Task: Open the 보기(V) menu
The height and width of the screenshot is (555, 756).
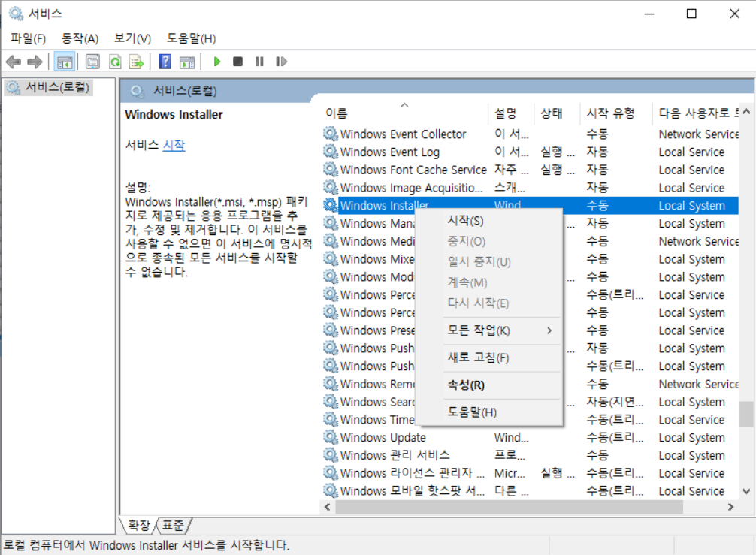Action: click(x=132, y=38)
